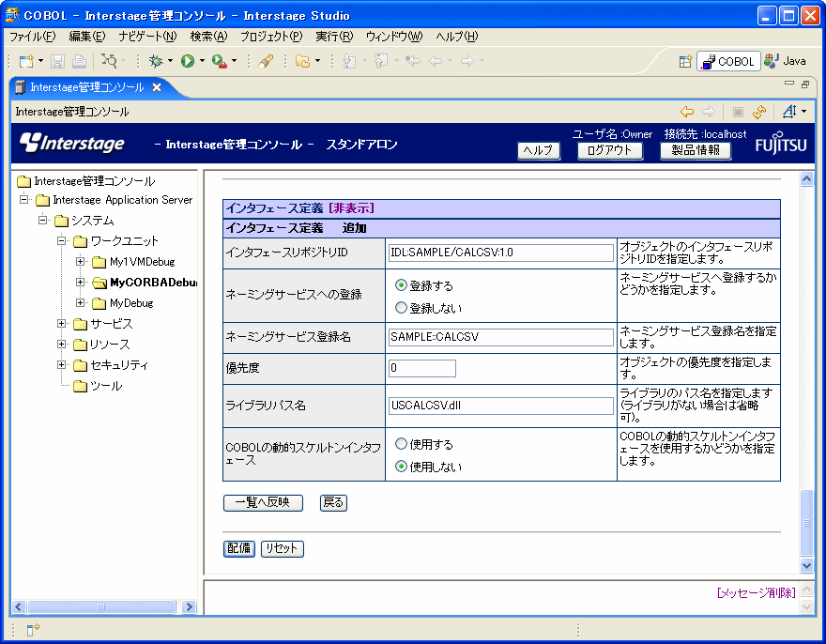
Task: Open the New wizard dropdown arrow
Action: 40,61
